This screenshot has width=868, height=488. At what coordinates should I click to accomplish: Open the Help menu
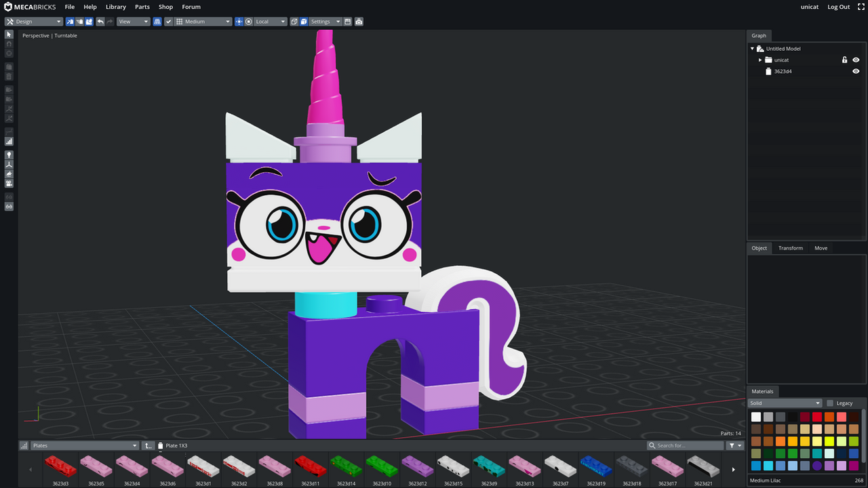coord(90,7)
